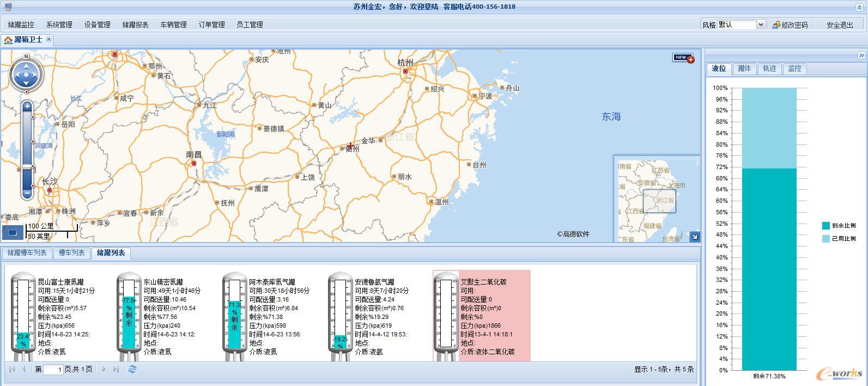Toggle 剩余比例 legend swatch

[826, 226]
